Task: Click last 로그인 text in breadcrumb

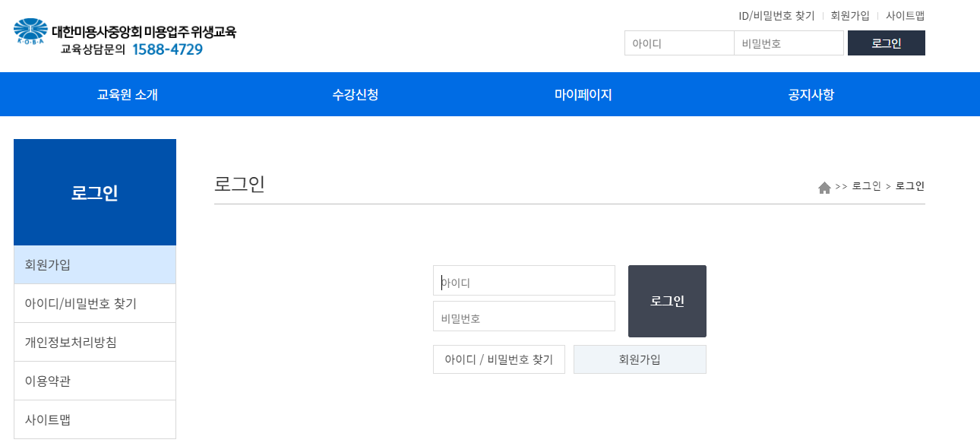Action: point(910,186)
